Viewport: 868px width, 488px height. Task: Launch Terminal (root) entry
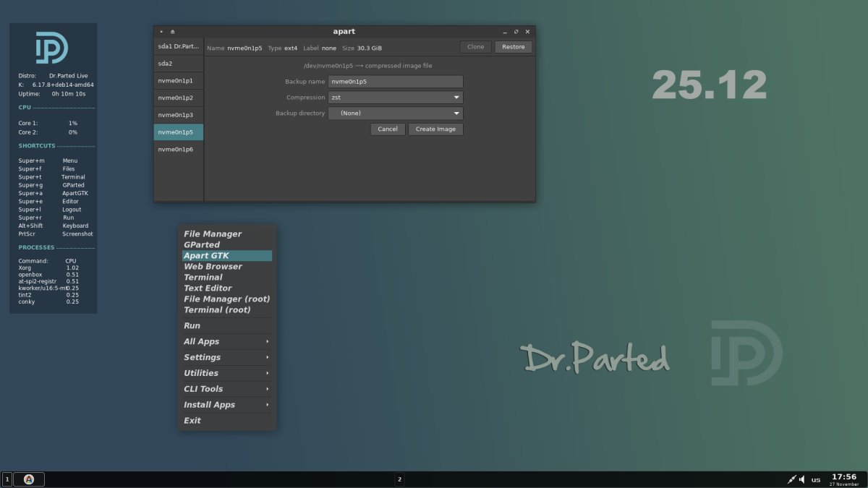(x=227, y=310)
